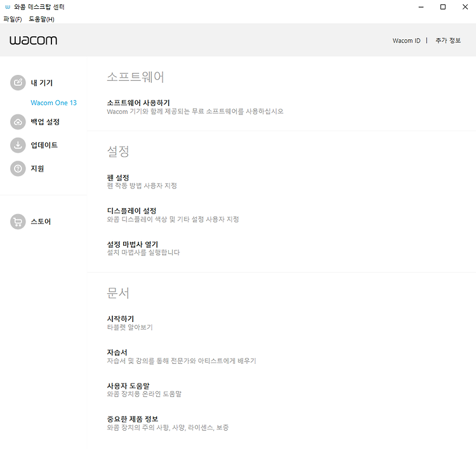Click the Wacom logo in header
This screenshot has height=449, width=476.
[x=34, y=41]
